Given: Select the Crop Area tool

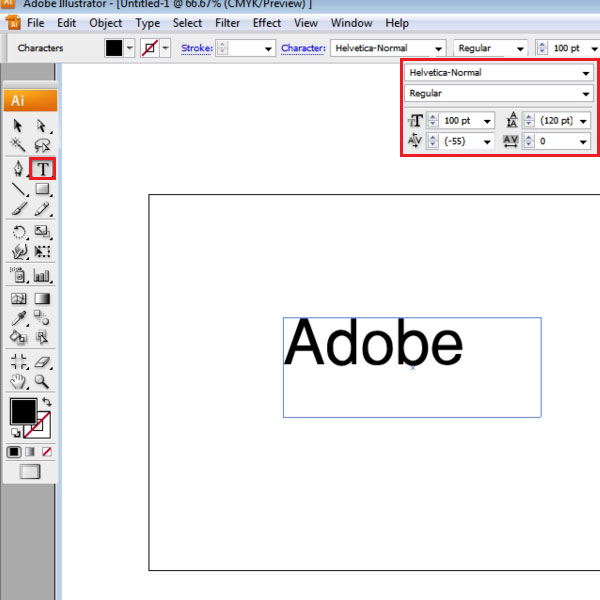Looking at the screenshot, I should pyautogui.click(x=18, y=362).
